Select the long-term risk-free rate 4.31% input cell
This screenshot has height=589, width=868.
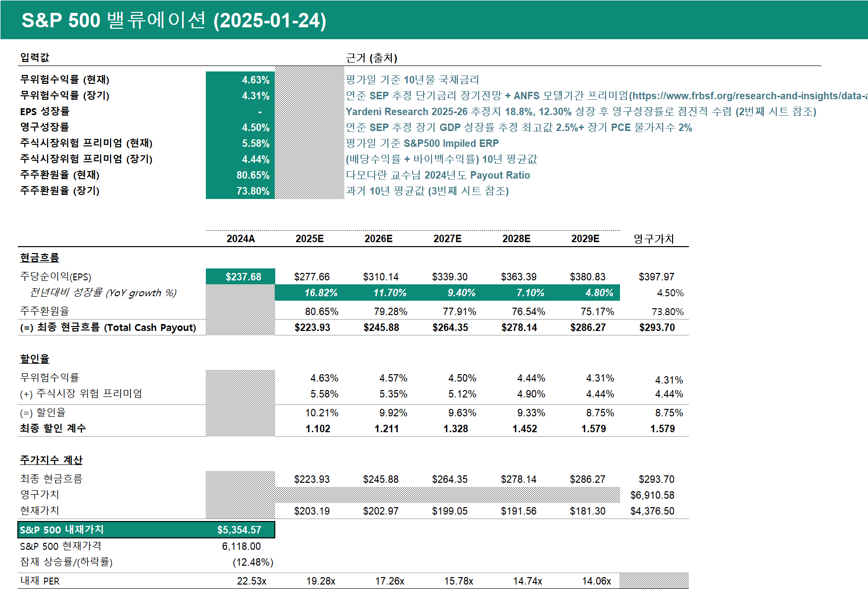241,96
